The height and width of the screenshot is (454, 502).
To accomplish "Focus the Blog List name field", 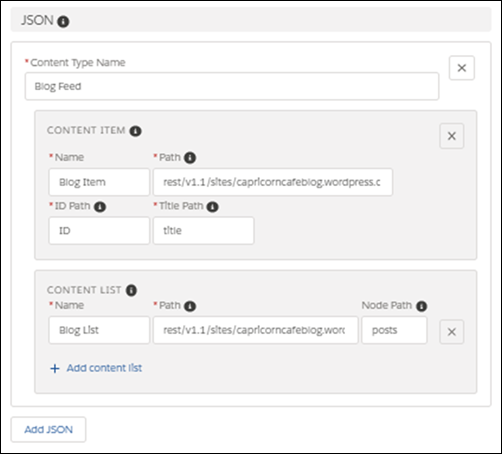I will pyautogui.click(x=99, y=330).
